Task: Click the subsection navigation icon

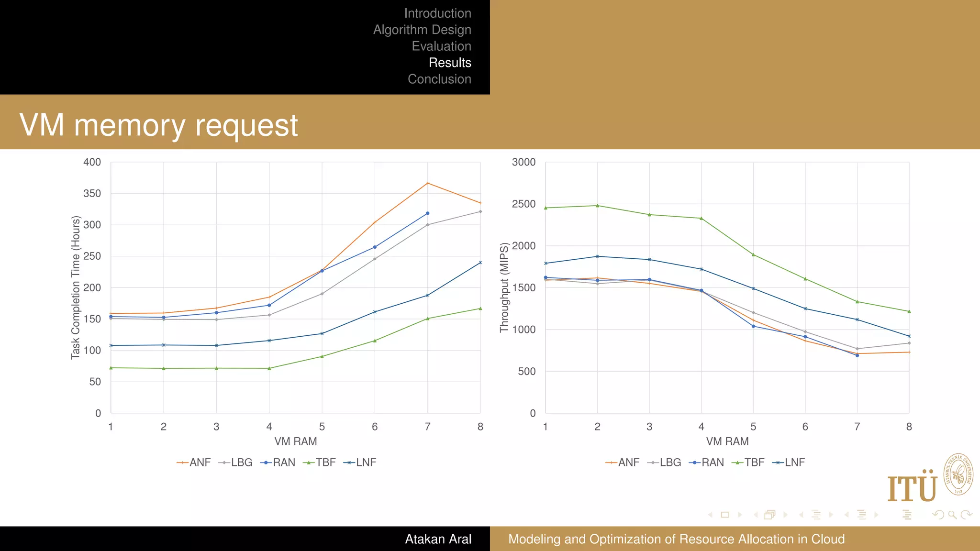Action: 816,515
